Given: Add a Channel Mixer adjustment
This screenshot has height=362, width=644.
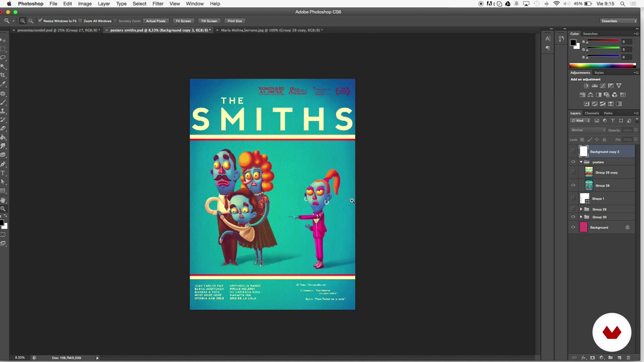Looking at the screenshot, I should point(614,95).
